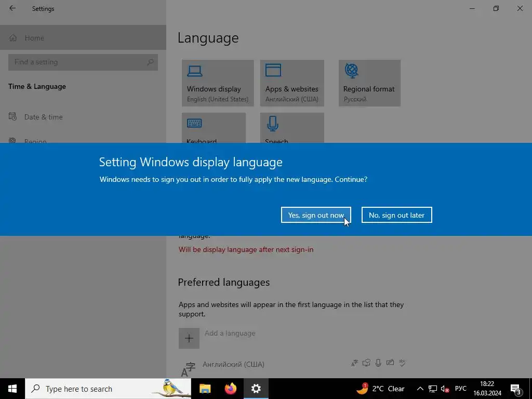Open the notification center icon
The image size is (532, 399).
click(x=516, y=389)
